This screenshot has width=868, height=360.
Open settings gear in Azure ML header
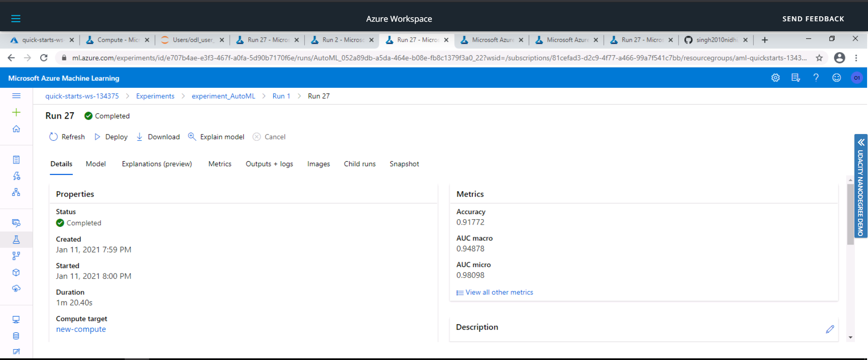click(775, 78)
